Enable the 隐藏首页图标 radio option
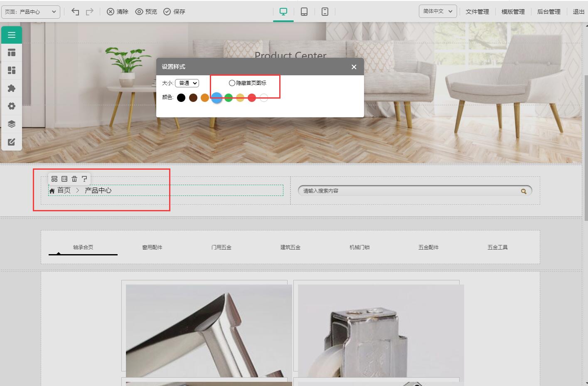This screenshot has height=386, width=588. pyautogui.click(x=232, y=83)
